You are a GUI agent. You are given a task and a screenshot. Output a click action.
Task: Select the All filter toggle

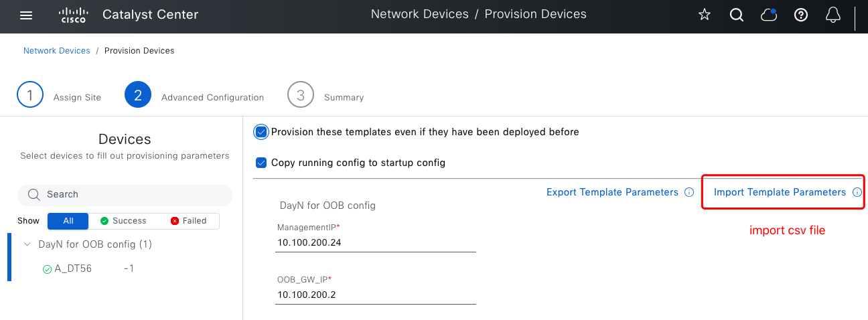tap(68, 221)
